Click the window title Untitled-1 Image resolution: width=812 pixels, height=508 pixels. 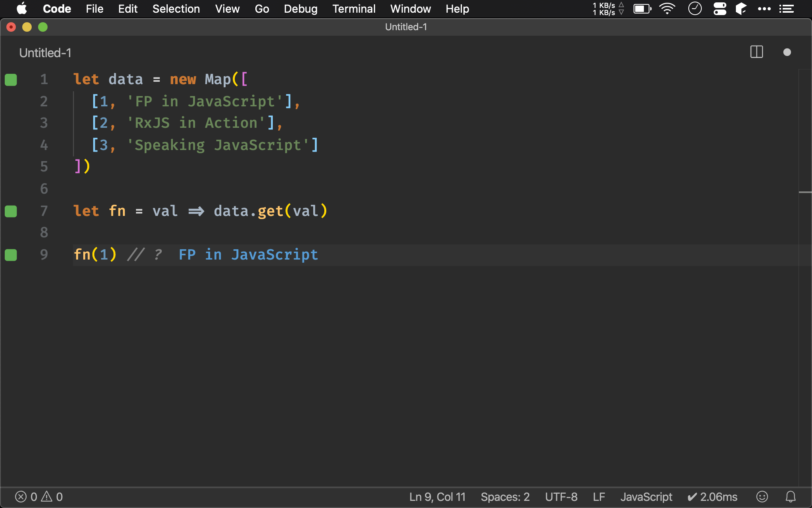[x=406, y=27]
